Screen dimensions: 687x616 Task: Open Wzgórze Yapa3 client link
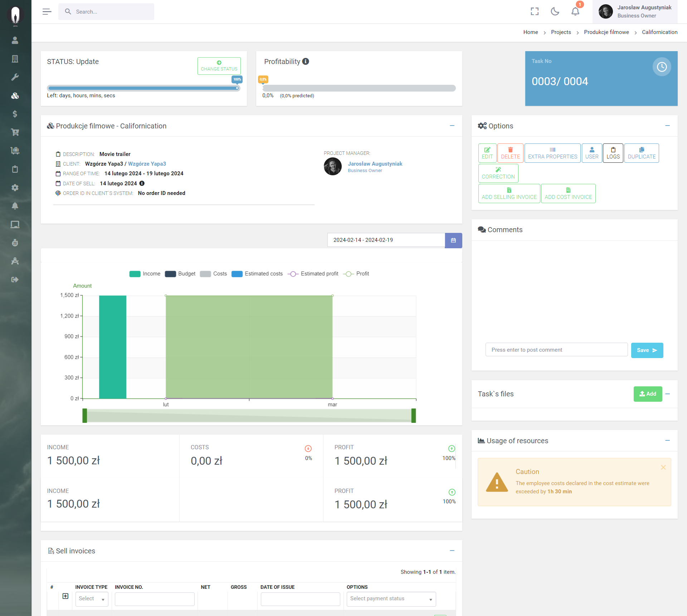[147, 164]
